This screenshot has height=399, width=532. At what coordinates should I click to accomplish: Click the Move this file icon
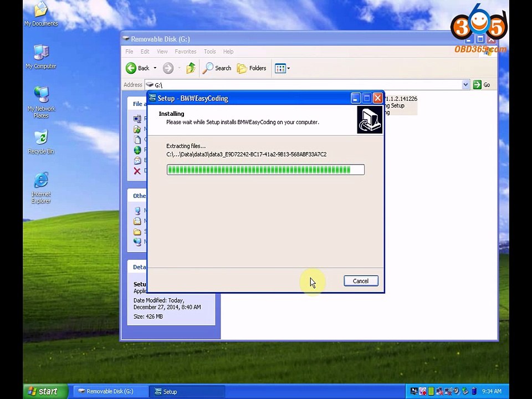[x=137, y=129]
